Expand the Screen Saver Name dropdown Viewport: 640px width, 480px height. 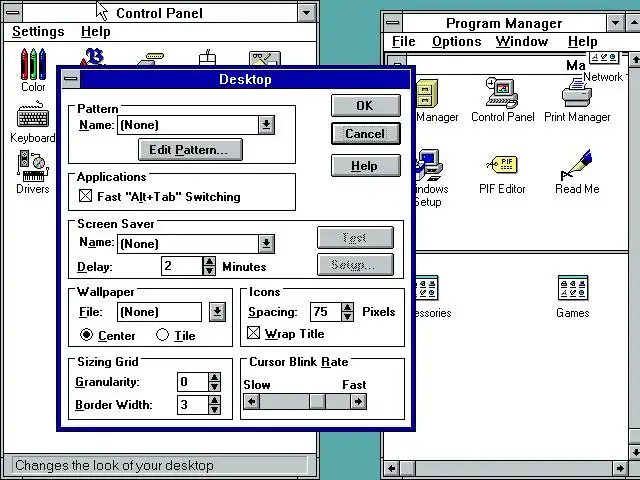click(x=266, y=243)
